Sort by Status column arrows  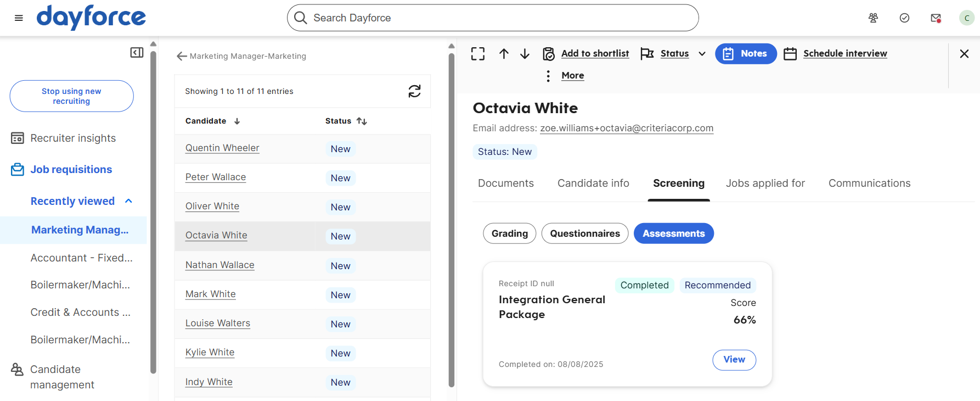362,121
